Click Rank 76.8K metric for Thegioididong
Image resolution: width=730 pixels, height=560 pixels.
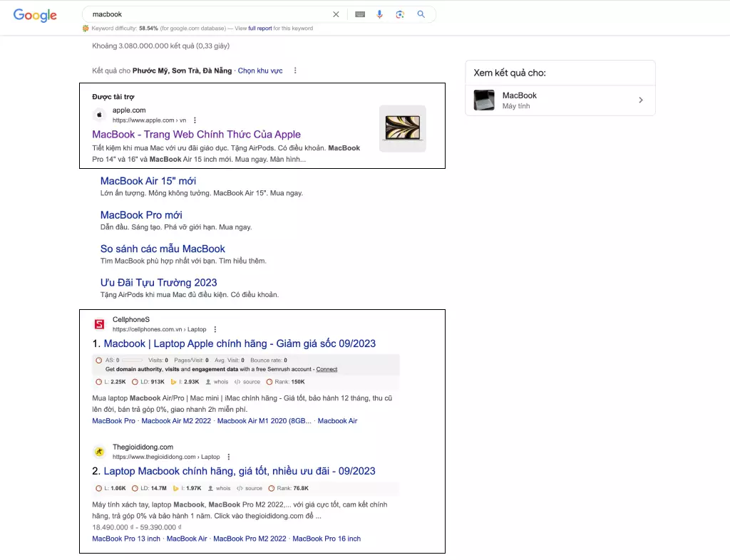coord(288,488)
